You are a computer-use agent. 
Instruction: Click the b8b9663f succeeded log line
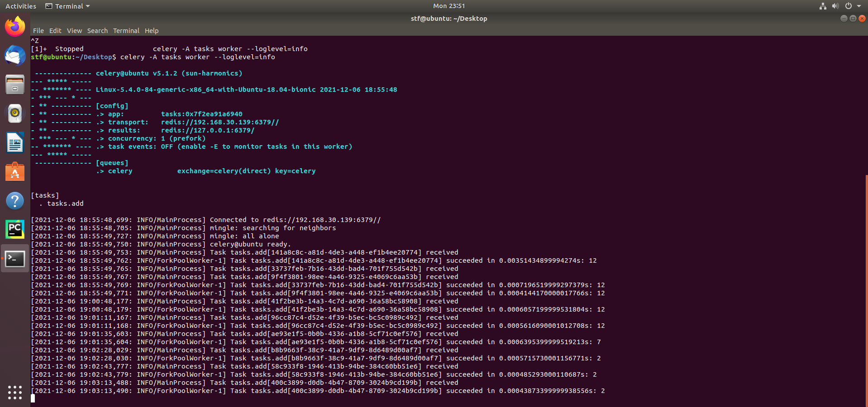(x=316, y=358)
